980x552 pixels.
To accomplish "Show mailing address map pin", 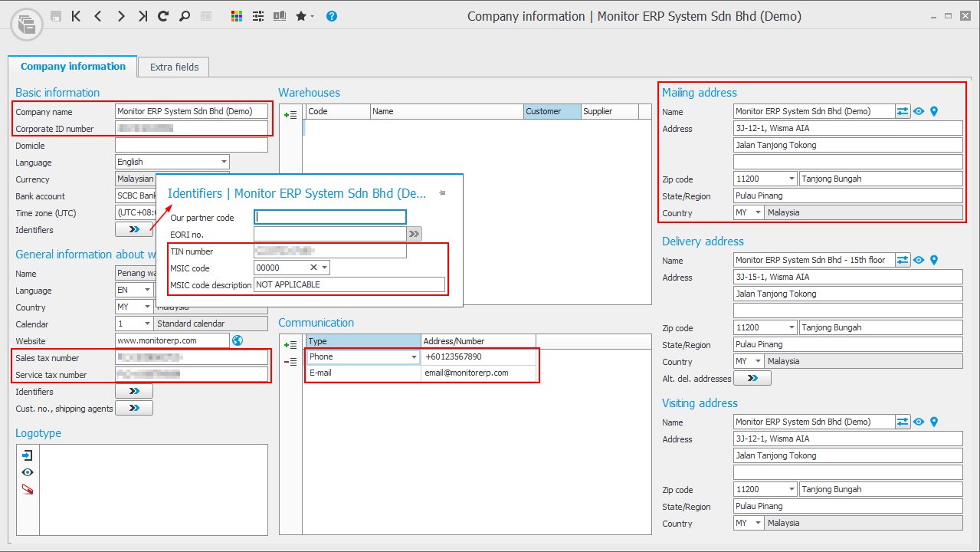I will (x=934, y=111).
